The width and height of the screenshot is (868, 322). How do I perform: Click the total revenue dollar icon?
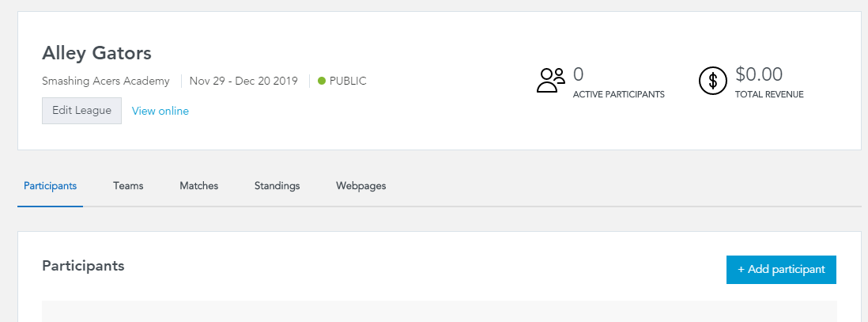click(712, 81)
